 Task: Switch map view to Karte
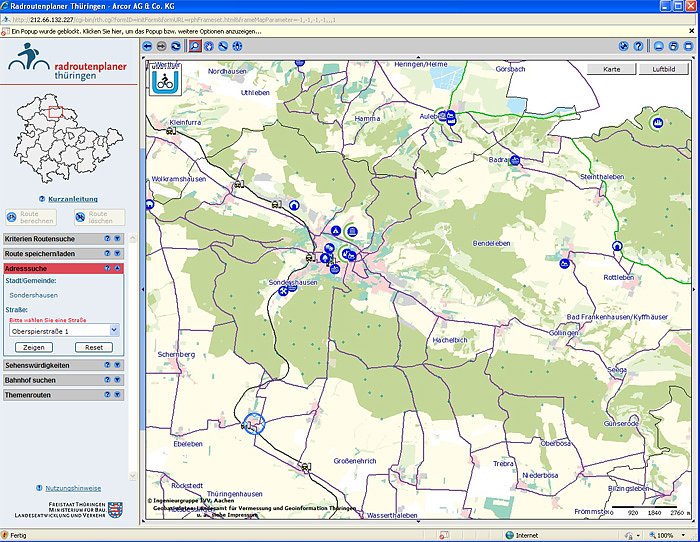pos(611,70)
